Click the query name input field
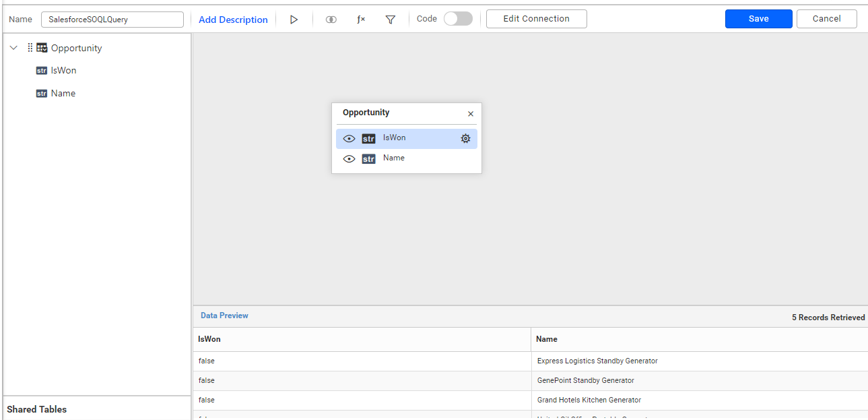Screen dimensions: 868x420 point(112,19)
